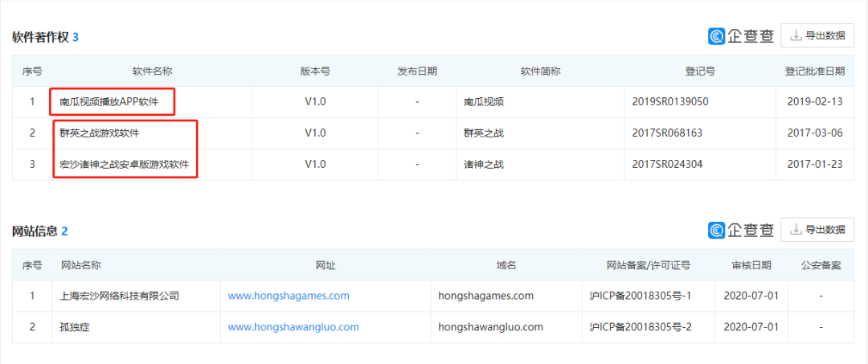Open the www.hongshagames.com link
This screenshot has width=868, height=364.
[x=289, y=296]
